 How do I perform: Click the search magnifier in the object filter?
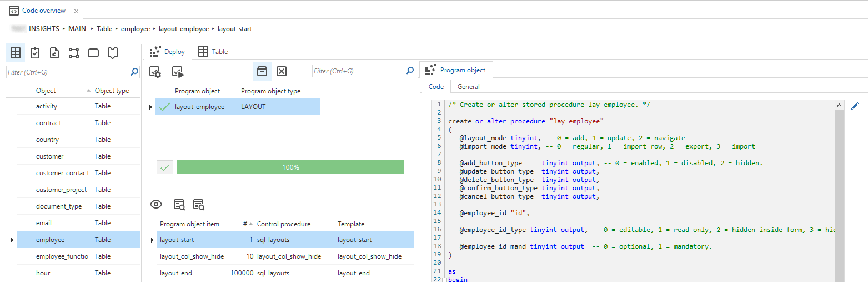(134, 72)
